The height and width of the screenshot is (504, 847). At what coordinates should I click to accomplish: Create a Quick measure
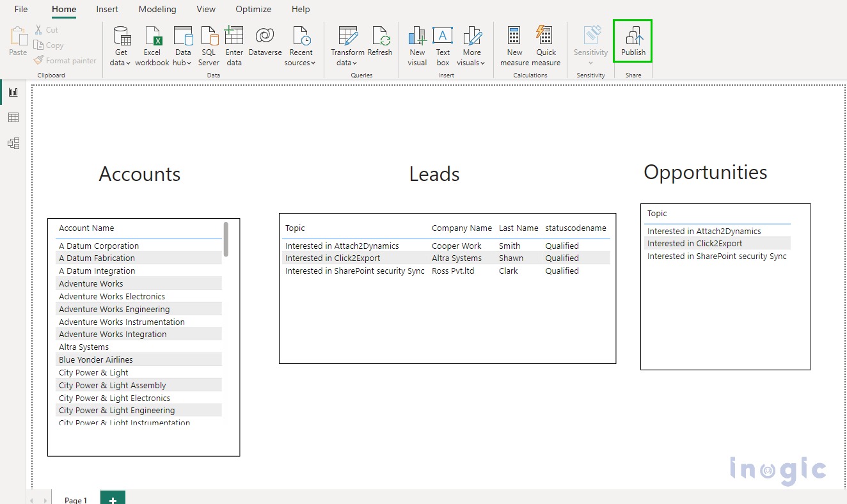point(546,46)
